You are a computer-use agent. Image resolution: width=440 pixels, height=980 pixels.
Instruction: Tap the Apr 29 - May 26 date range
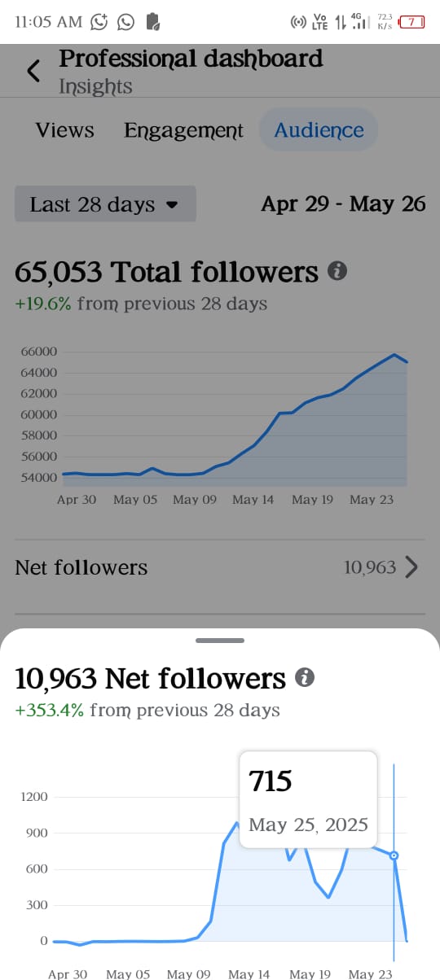coord(343,203)
